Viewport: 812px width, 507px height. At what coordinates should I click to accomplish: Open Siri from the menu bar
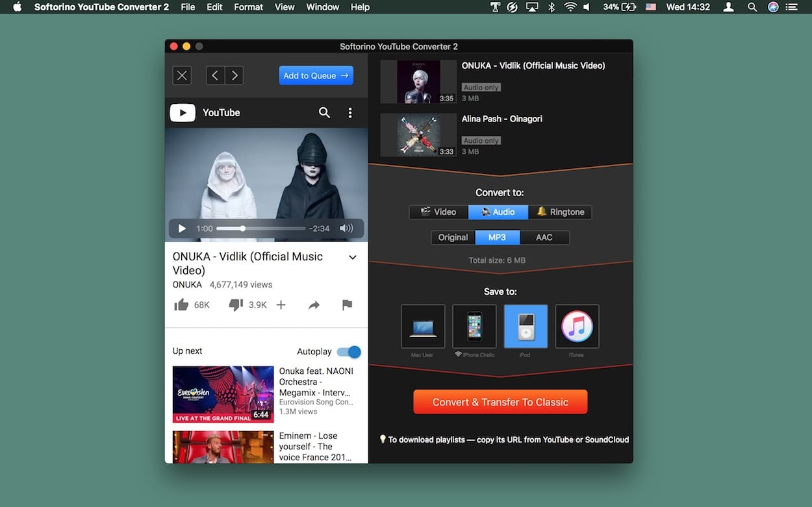[x=773, y=7]
